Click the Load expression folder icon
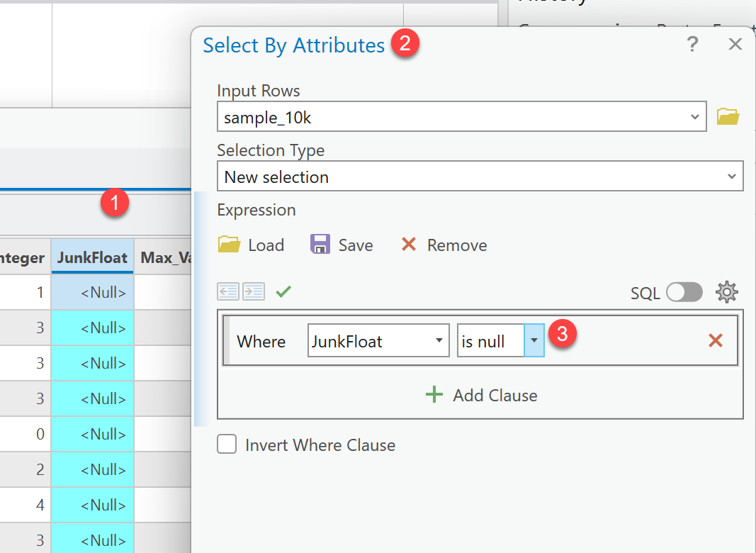Screen dimensions: 756x553 230,245
